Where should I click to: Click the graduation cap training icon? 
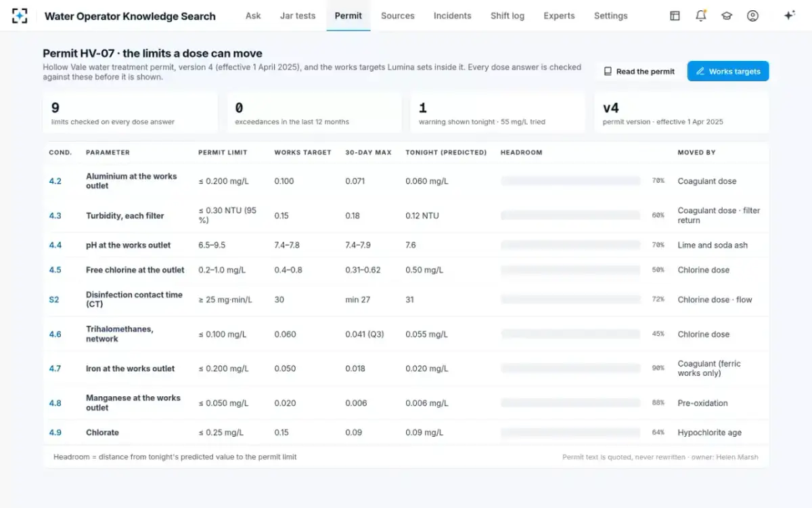pos(727,16)
